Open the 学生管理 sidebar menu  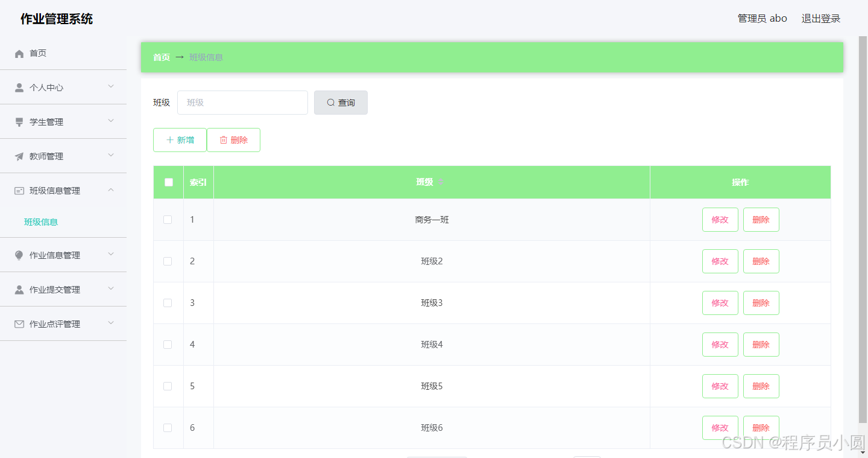63,122
